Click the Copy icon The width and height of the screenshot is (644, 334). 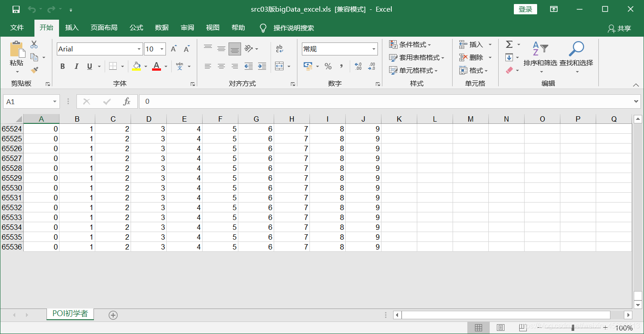[x=34, y=57]
